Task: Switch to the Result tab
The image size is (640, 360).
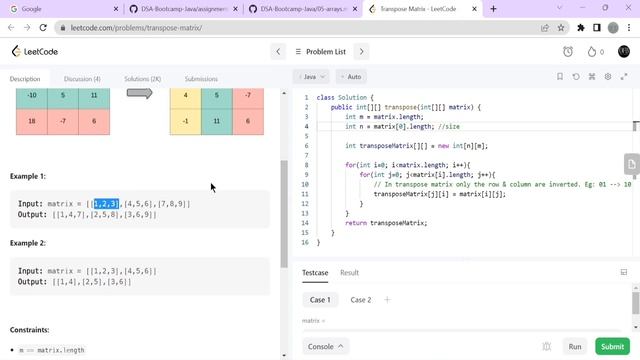Action: coord(349,273)
